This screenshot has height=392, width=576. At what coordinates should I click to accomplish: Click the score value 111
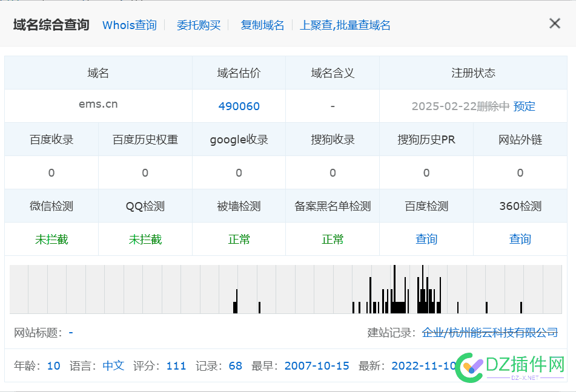coord(176,365)
